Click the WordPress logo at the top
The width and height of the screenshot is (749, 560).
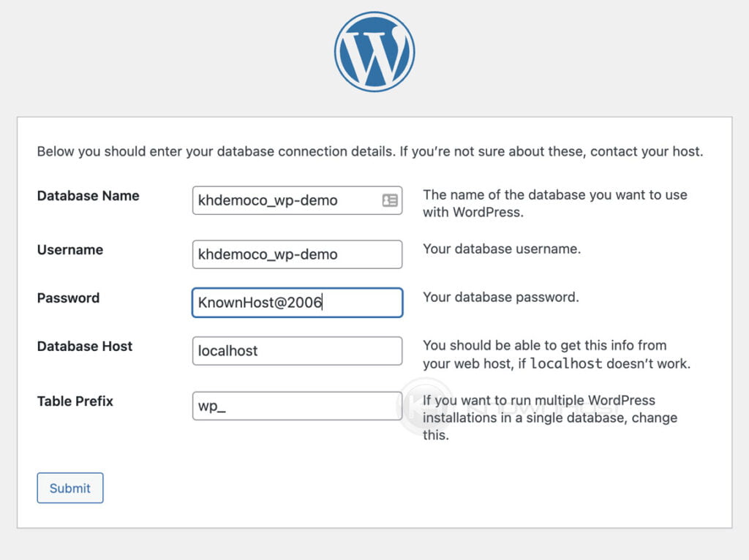pos(374,52)
